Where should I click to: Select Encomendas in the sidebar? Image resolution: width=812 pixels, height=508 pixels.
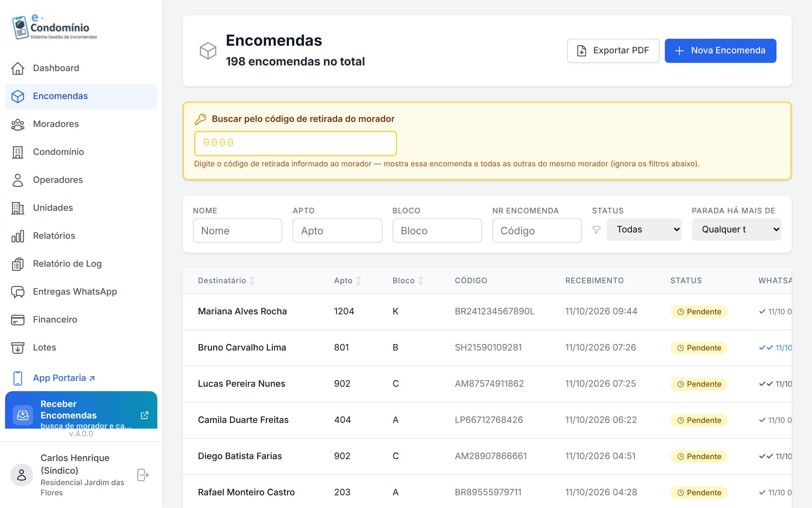click(x=81, y=96)
